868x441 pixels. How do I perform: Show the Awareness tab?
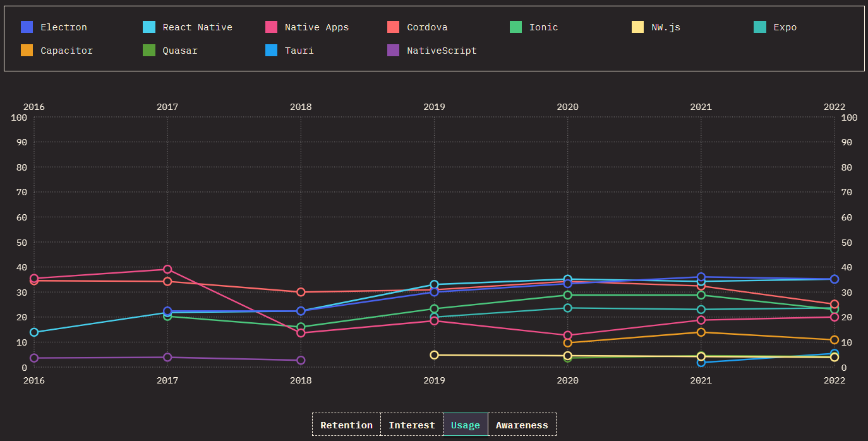coord(522,425)
